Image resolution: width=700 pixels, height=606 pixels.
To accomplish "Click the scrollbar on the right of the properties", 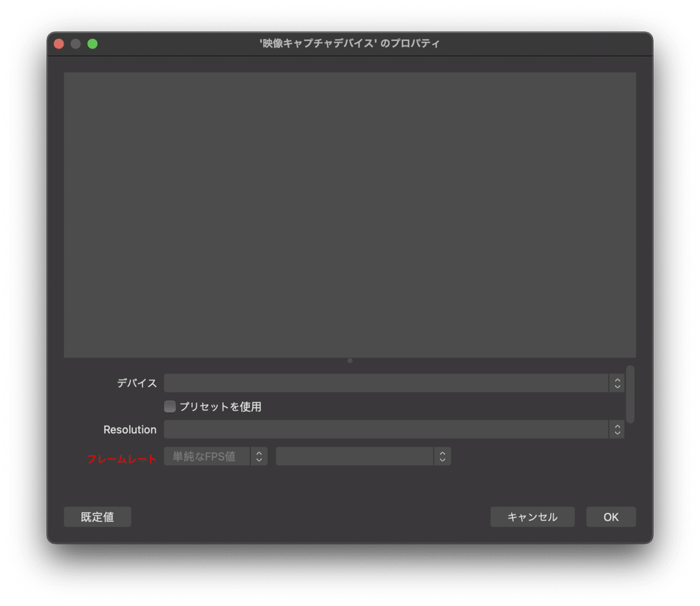I will (x=631, y=394).
